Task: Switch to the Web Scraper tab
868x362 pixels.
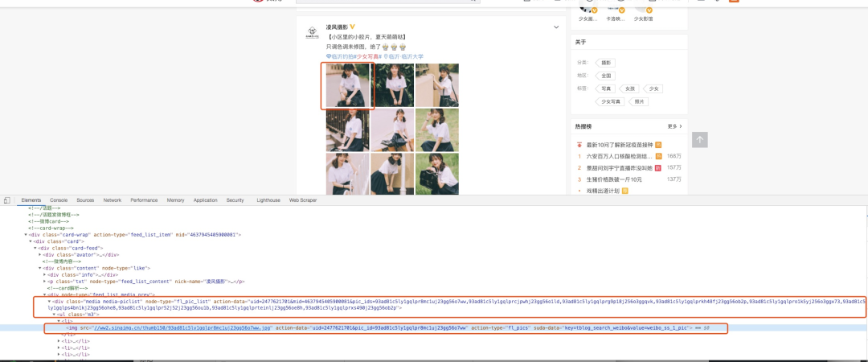Action: [x=303, y=200]
